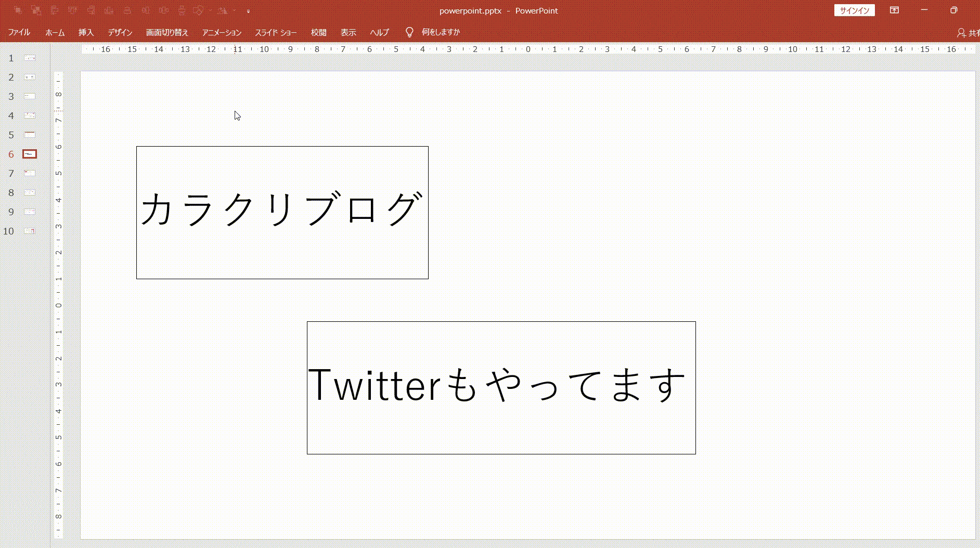Click the Group objects icon in quick access toolbar

(x=18, y=10)
